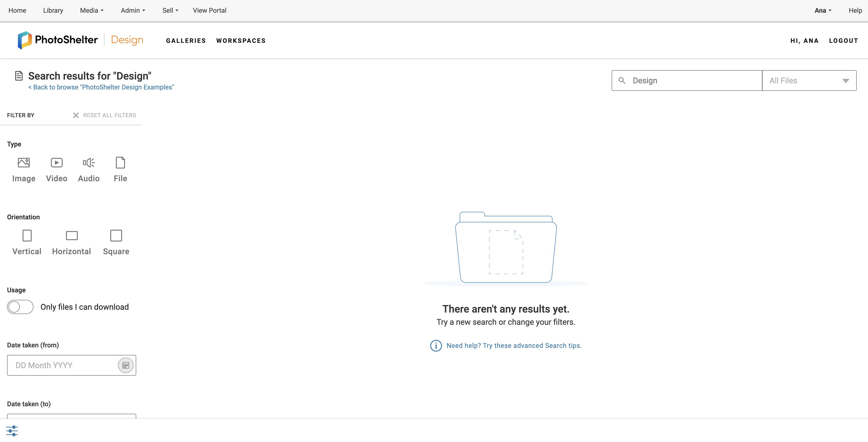
Task: Select the File type filter icon
Action: (x=120, y=163)
